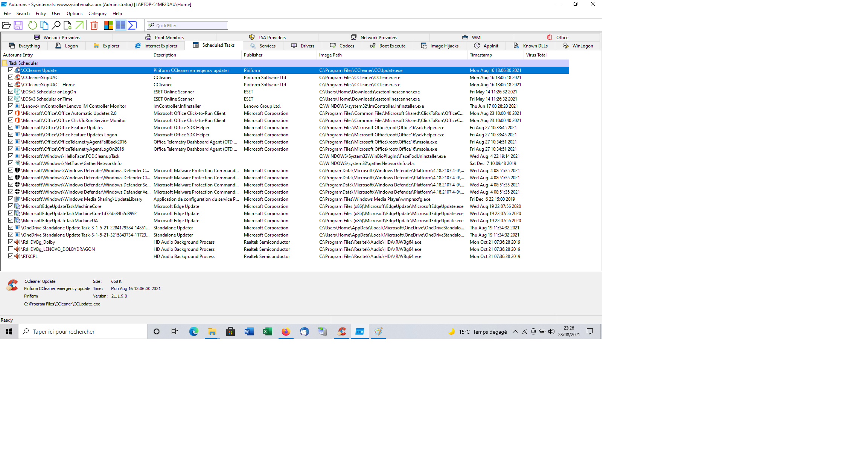Click the taskbar search box

coord(83,331)
